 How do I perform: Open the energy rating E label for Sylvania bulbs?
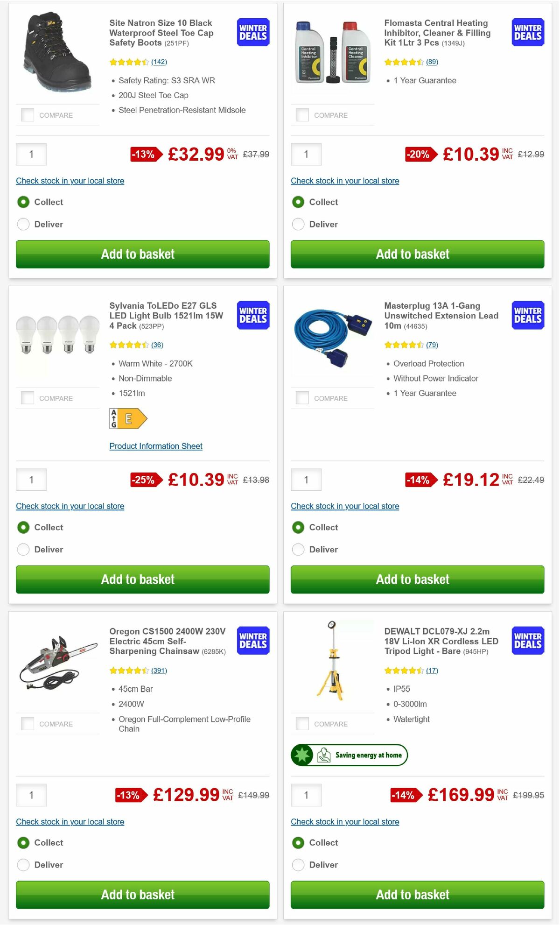click(x=128, y=419)
